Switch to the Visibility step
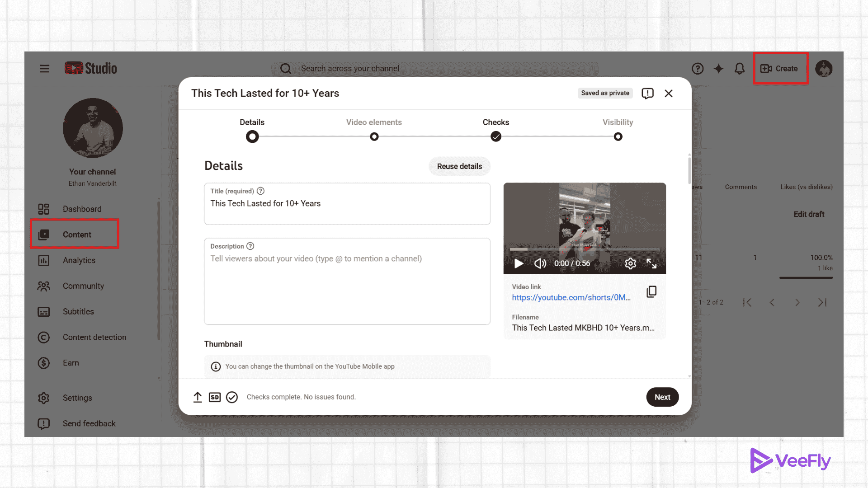868x488 pixels. coord(618,136)
